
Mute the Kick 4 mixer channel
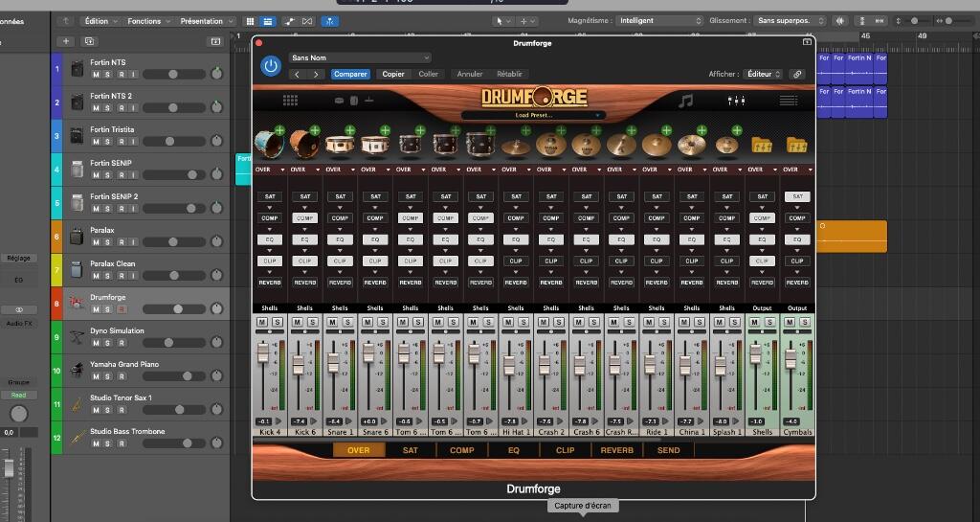262,322
